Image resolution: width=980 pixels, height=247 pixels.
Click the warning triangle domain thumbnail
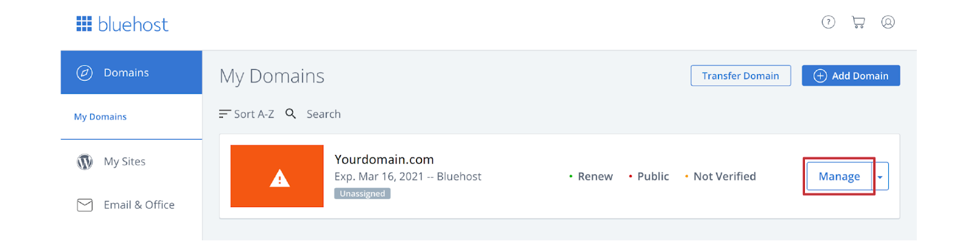tap(277, 176)
